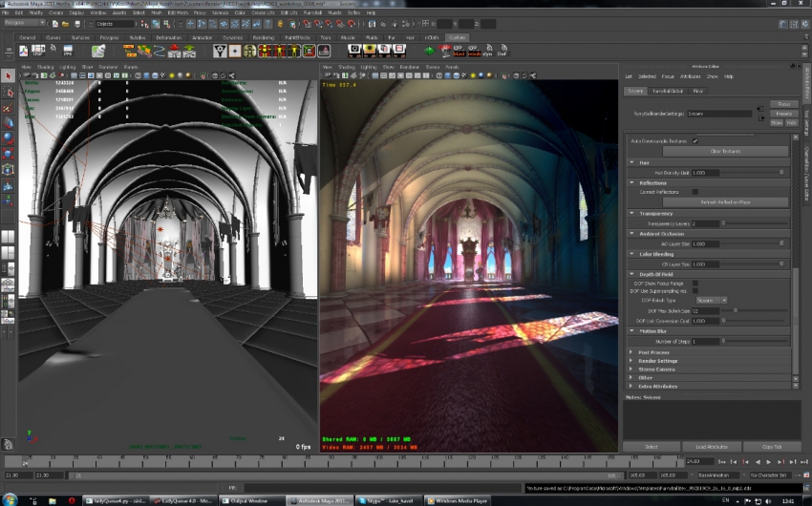Click the Load Attributes button

tap(711, 447)
